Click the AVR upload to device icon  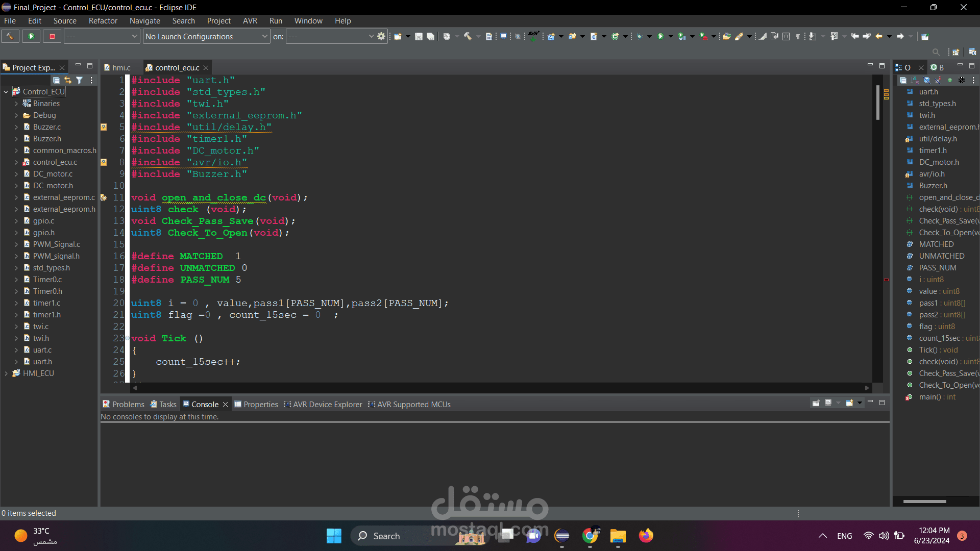pos(533,36)
